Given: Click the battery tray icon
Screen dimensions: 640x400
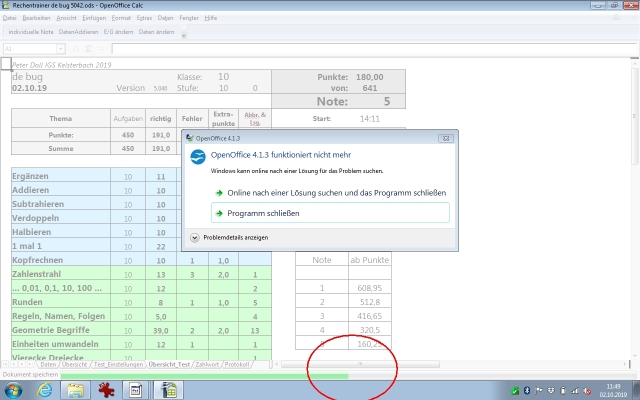Looking at the screenshot, I should coord(563,391).
